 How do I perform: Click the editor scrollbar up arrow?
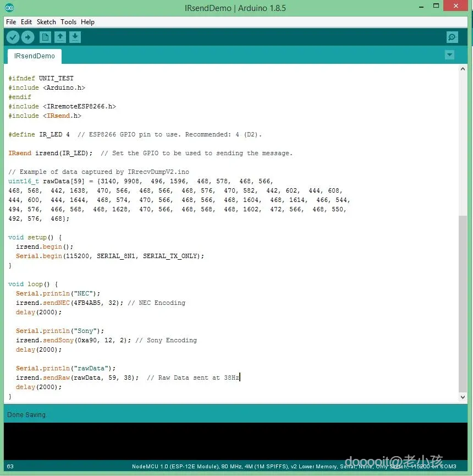coord(463,69)
